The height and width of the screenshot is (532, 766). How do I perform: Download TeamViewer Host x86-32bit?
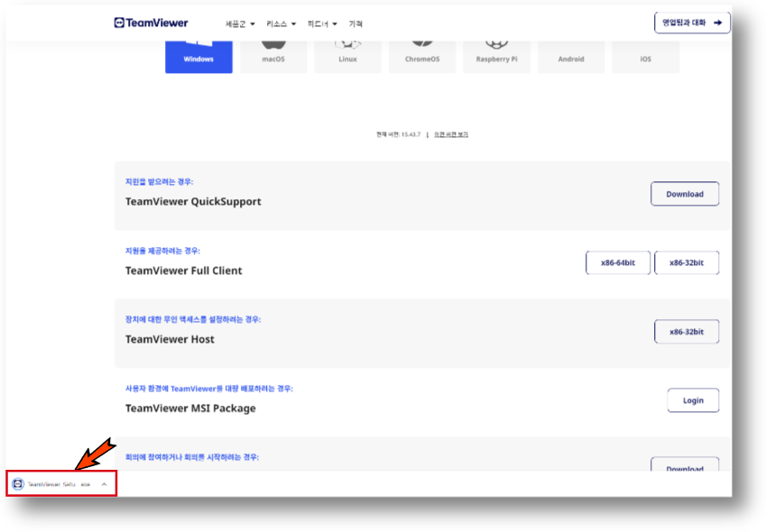[687, 332]
